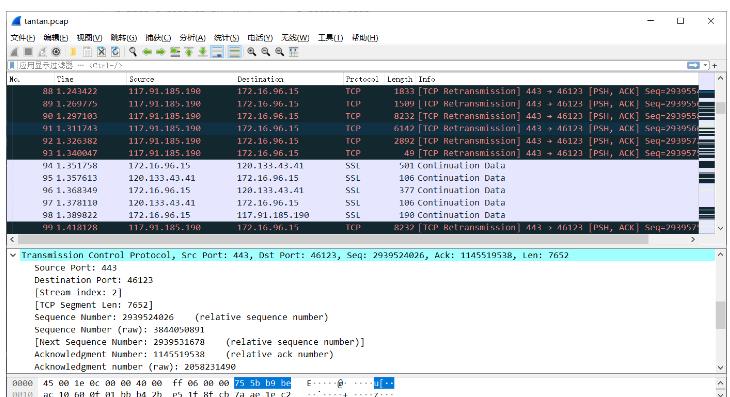730x397 pixels.
Task: Select packet 96 SSL length 377
Action: tap(352, 190)
